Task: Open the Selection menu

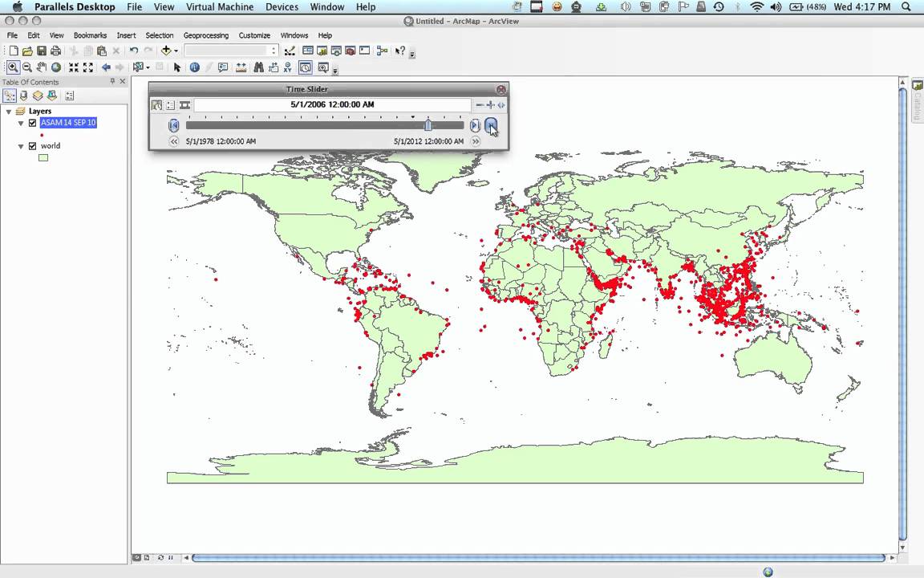Action: pos(159,35)
